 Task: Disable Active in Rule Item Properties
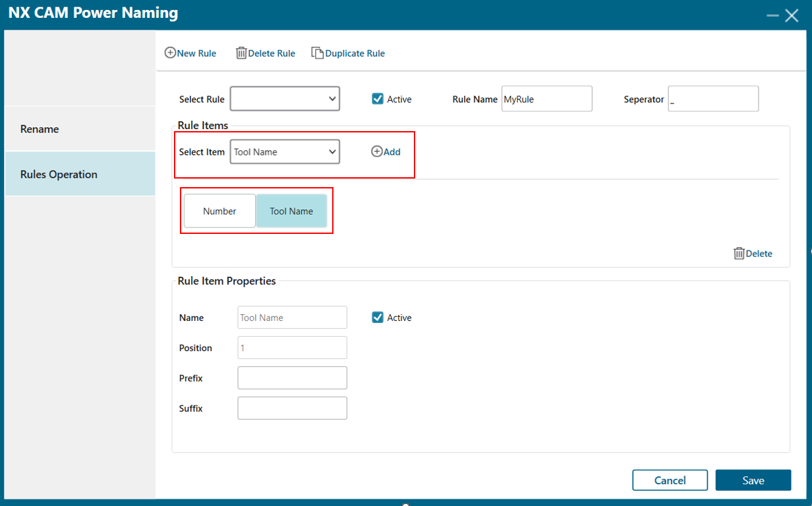click(x=377, y=317)
